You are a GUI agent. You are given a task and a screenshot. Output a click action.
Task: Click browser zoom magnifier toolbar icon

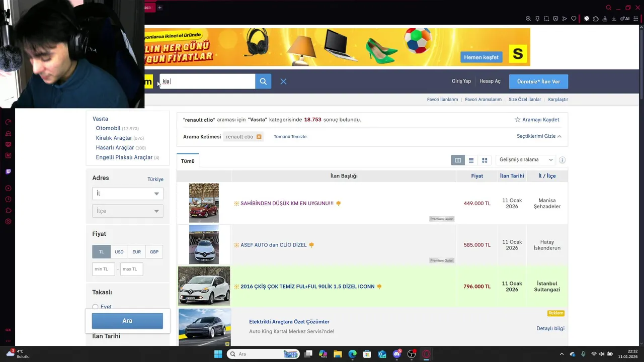(x=528, y=19)
